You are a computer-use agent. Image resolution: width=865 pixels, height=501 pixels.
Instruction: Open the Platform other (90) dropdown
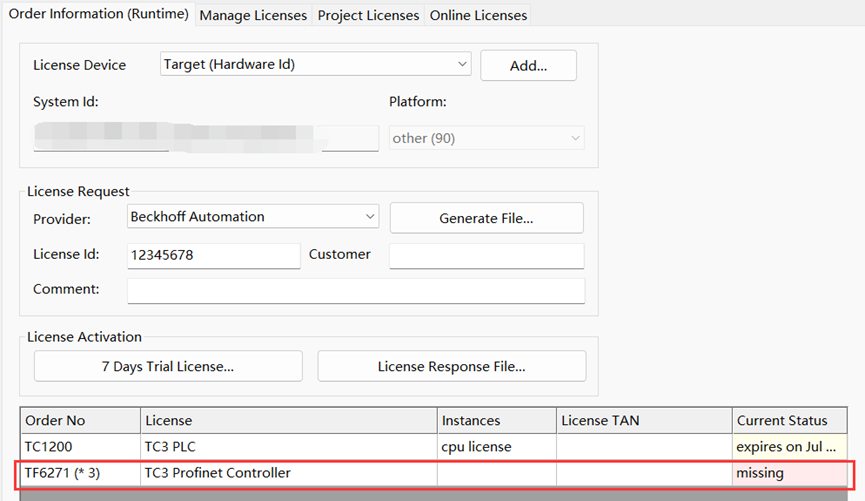[x=487, y=138]
